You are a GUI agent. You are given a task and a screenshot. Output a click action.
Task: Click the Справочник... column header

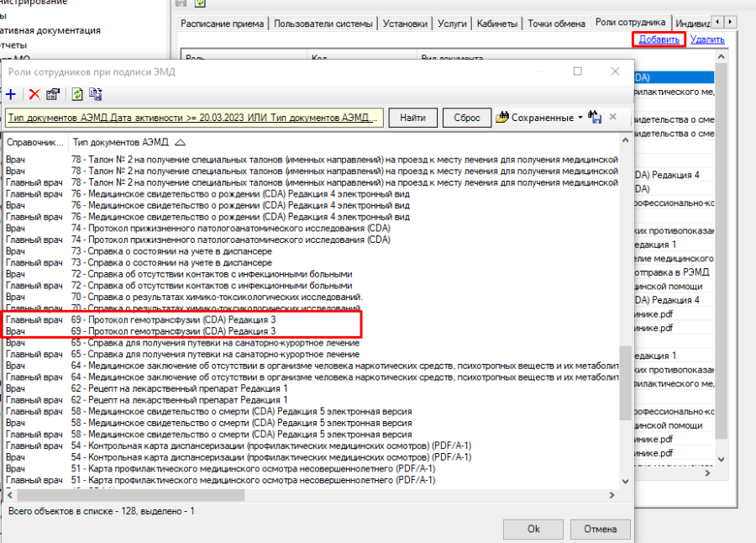tap(34, 142)
